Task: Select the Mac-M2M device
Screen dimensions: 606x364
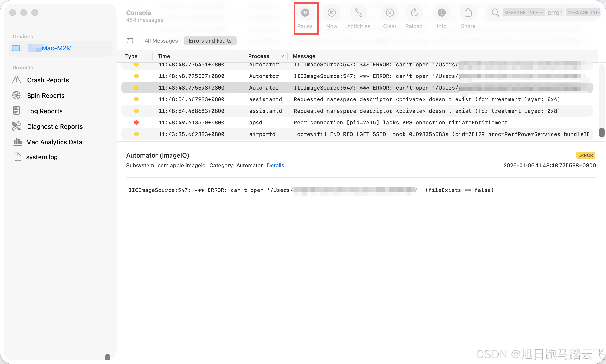Action: pyautogui.click(x=57, y=48)
